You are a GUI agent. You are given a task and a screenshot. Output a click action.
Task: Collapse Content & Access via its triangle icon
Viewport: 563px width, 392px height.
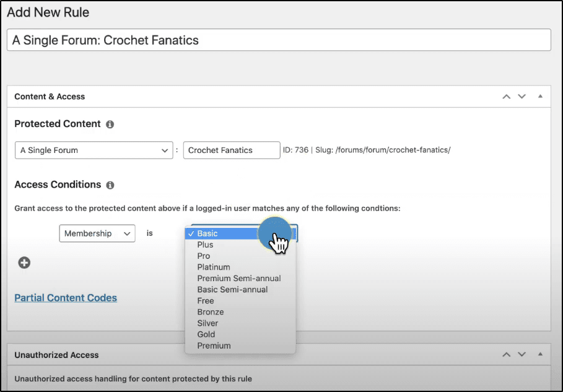tap(539, 96)
